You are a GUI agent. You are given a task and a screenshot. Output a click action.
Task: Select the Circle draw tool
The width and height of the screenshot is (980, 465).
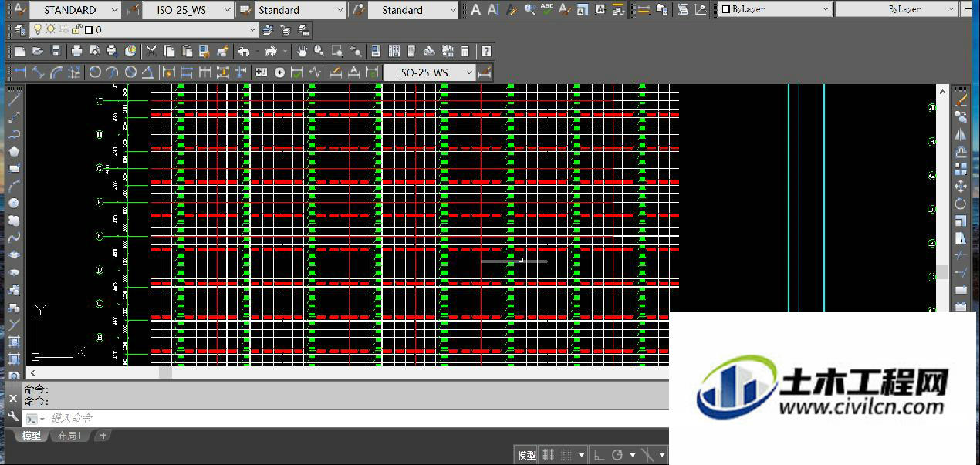point(14,203)
